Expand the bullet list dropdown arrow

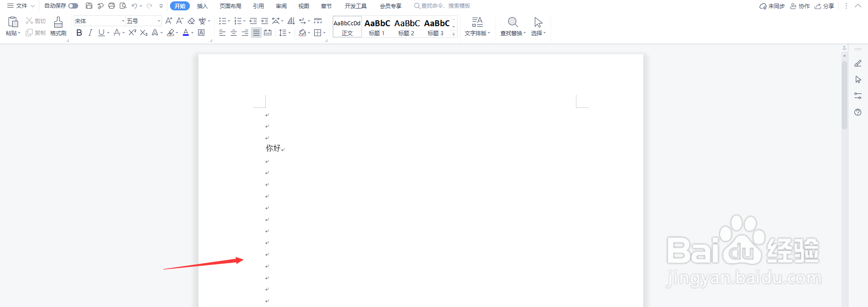pyautogui.click(x=229, y=21)
